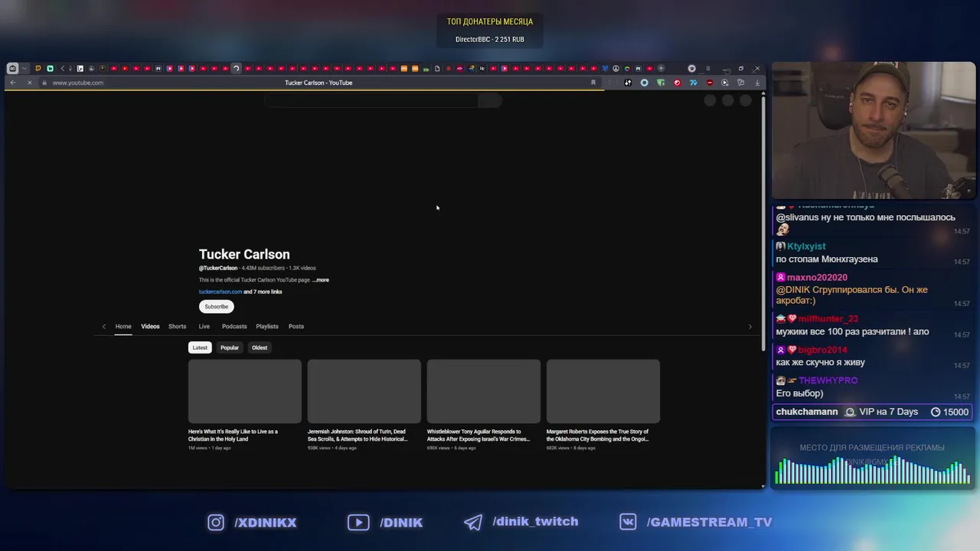The image size is (980, 551).
Task: Open a new tab with the plus button
Action: click(x=661, y=68)
